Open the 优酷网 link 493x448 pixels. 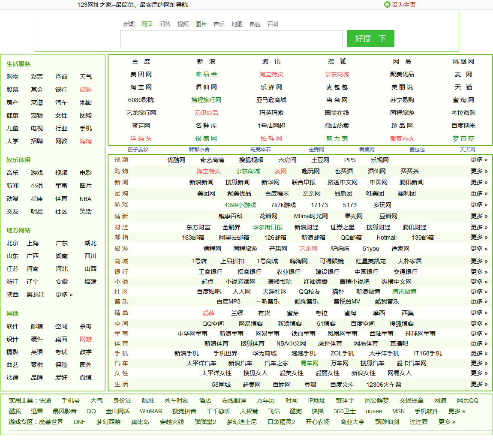coord(176,160)
